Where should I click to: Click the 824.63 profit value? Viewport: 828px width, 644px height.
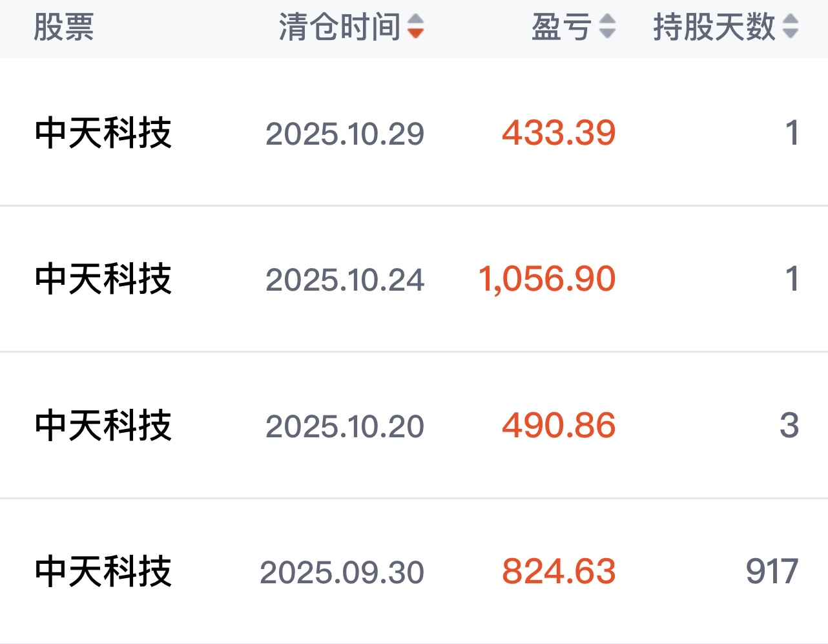pos(559,572)
